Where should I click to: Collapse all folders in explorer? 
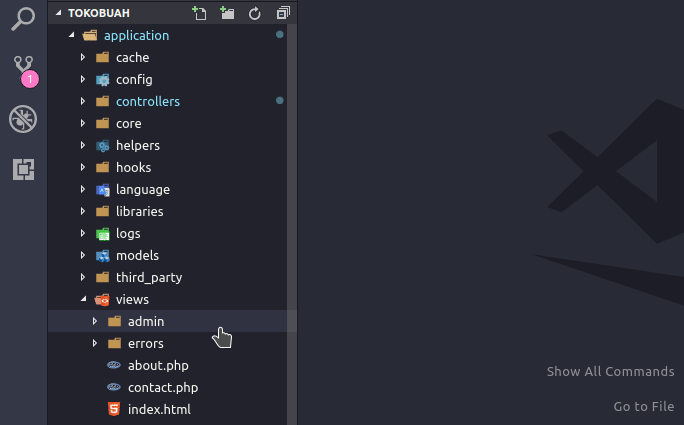(x=283, y=14)
